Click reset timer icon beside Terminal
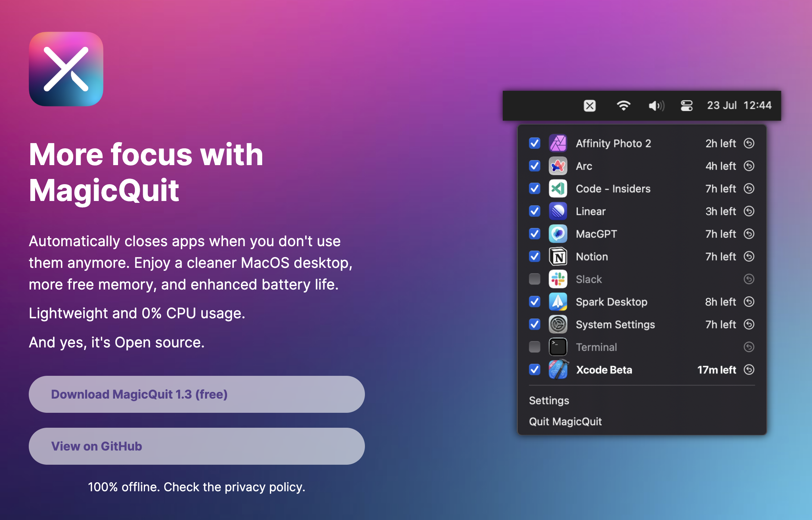812x520 pixels. click(749, 347)
